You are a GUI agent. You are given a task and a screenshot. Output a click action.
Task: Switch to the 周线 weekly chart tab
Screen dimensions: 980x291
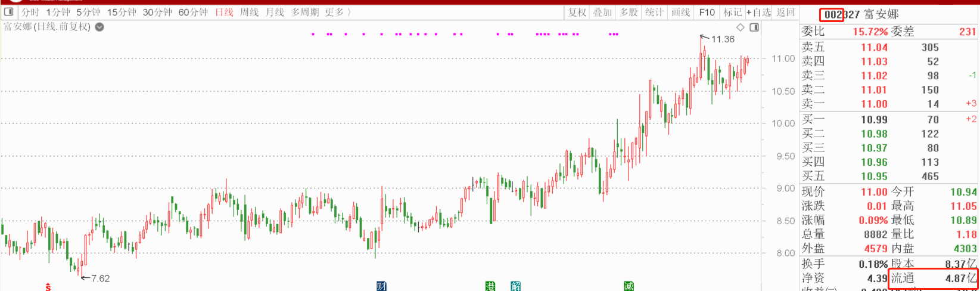pos(249,12)
